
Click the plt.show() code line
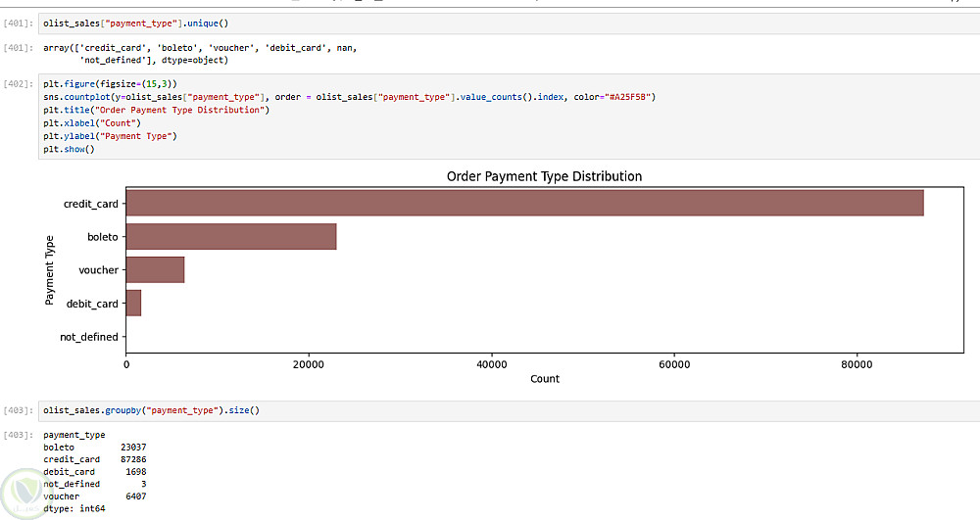(69, 149)
